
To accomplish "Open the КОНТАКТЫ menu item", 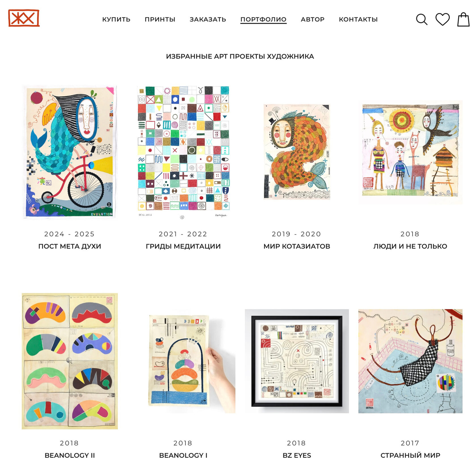I will click(x=358, y=19).
